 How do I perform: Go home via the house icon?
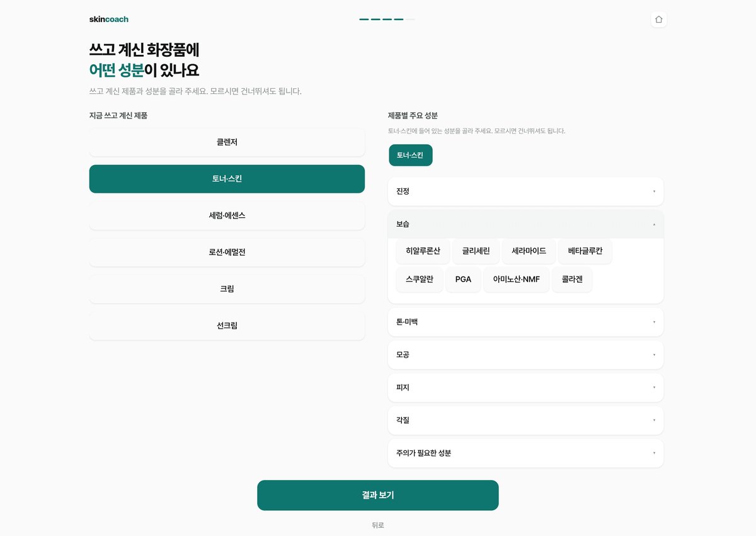click(x=658, y=20)
